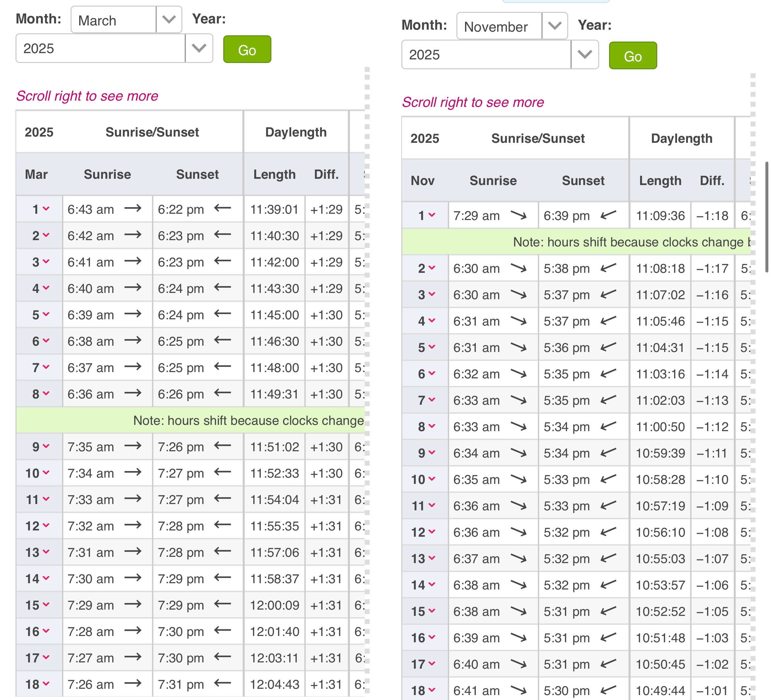Click sunrise direction arrow for March 5
The height and width of the screenshot is (700, 771).
pyautogui.click(x=133, y=314)
